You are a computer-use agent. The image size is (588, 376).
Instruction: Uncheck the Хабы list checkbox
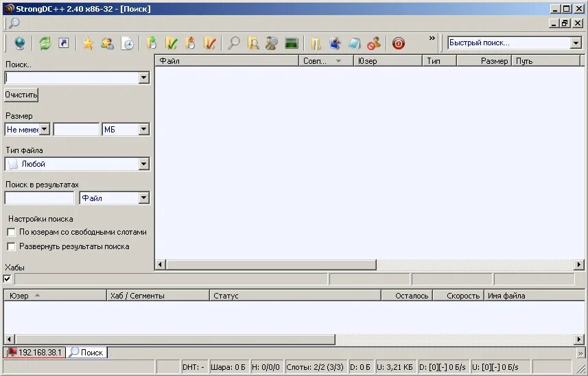[x=7, y=279]
